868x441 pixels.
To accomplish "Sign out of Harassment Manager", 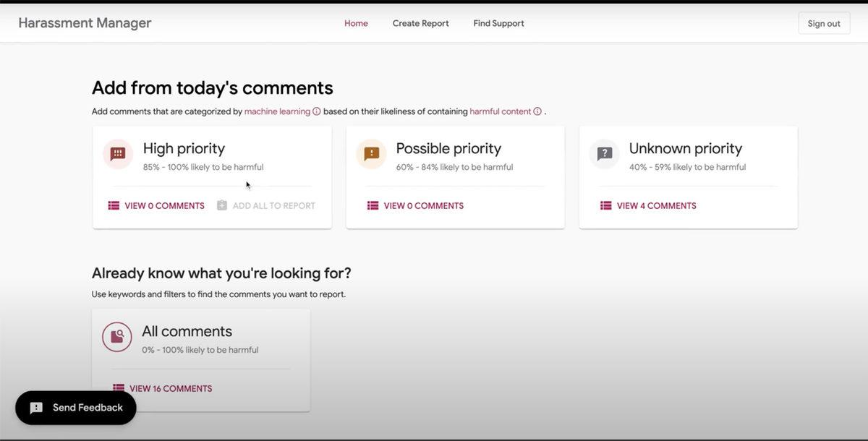I will tap(823, 22).
